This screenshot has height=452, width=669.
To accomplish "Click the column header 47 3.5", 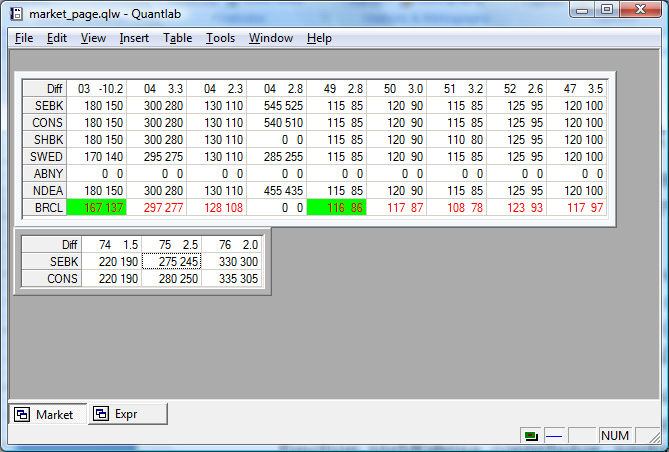I will [x=577, y=88].
